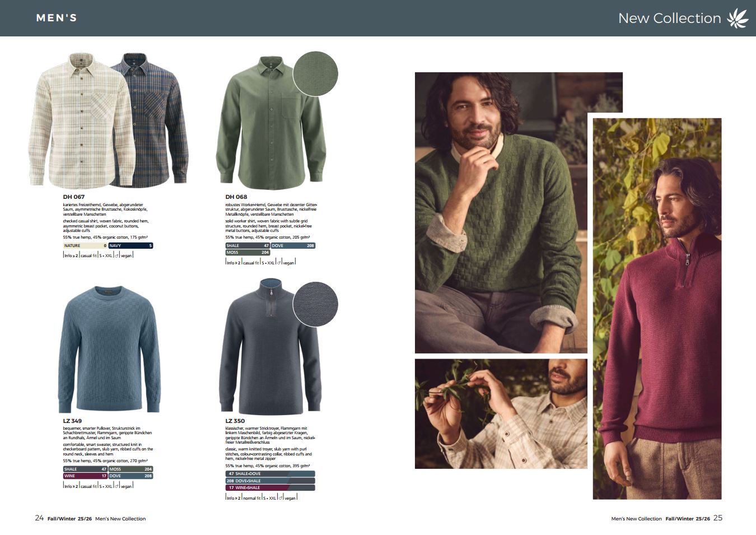Open the photo of man in burgundy troyer
The image size is (756, 535).
point(657,308)
